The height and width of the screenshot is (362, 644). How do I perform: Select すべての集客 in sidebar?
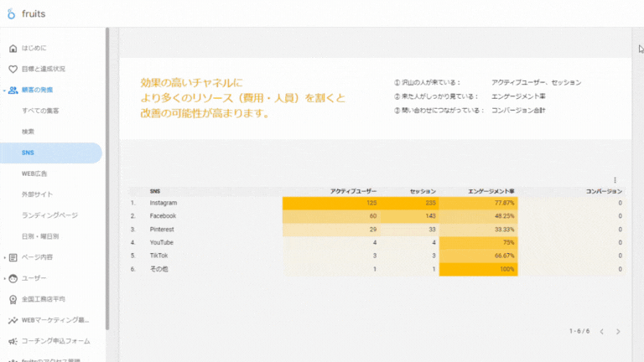(40, 111)
